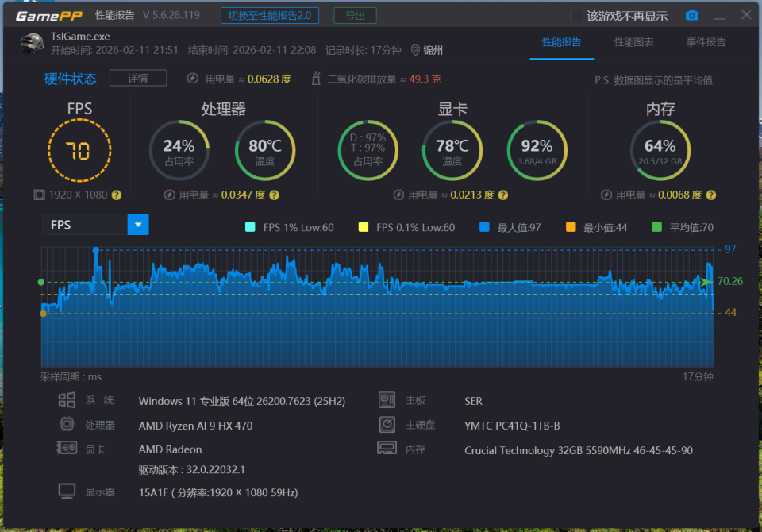Click the AMD Ryzen AI 9 HX 470 text
Screen dimensions: 762x532
pos(195,426)
